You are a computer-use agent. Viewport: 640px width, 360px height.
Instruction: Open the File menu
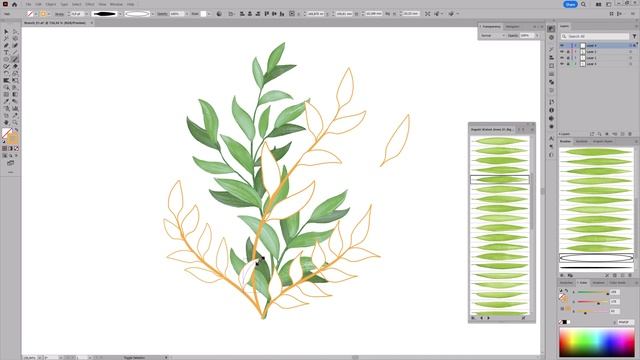pos(29,4)
